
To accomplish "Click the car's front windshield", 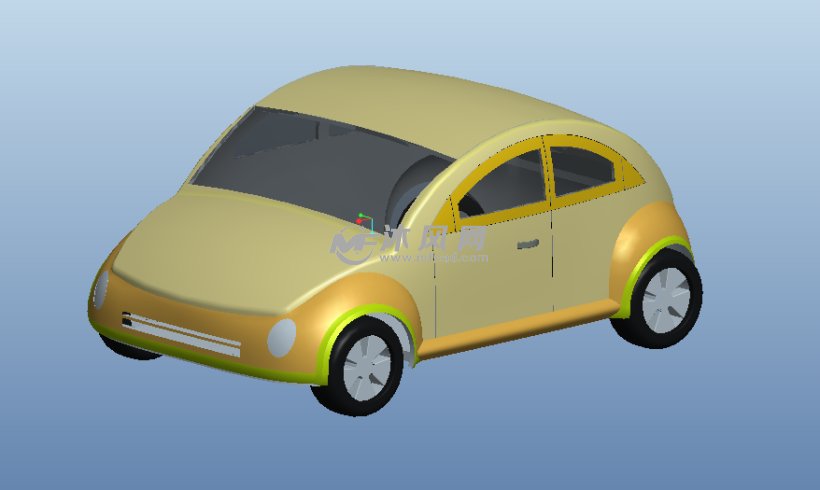I will click(310, 160).
